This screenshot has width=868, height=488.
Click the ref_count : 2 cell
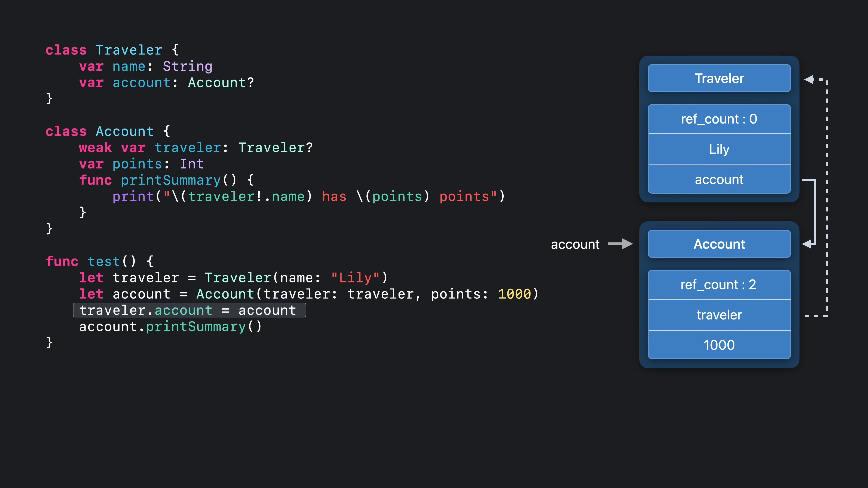click(719, 285)
